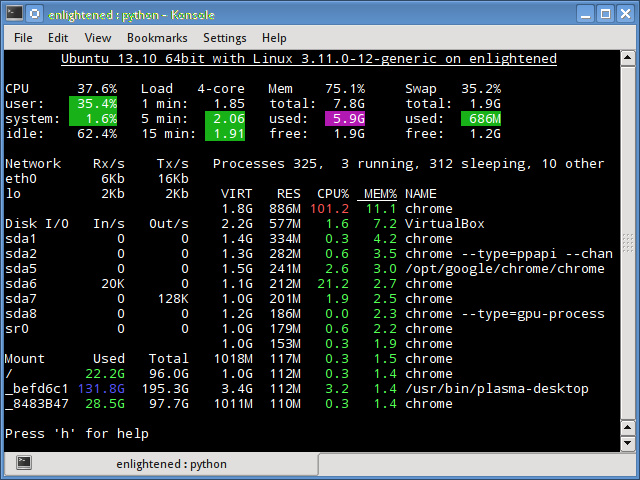Image resolution: width=640 pixels, height=480 pixels.
Task: Select the 'enlightened : python' tab
Action: 171,464
